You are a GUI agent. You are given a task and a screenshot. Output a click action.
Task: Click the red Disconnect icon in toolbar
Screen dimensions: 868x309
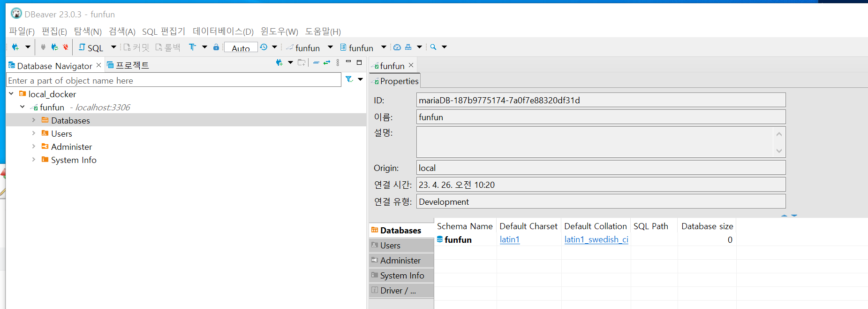pyautogui.click(x=66, y=47)
